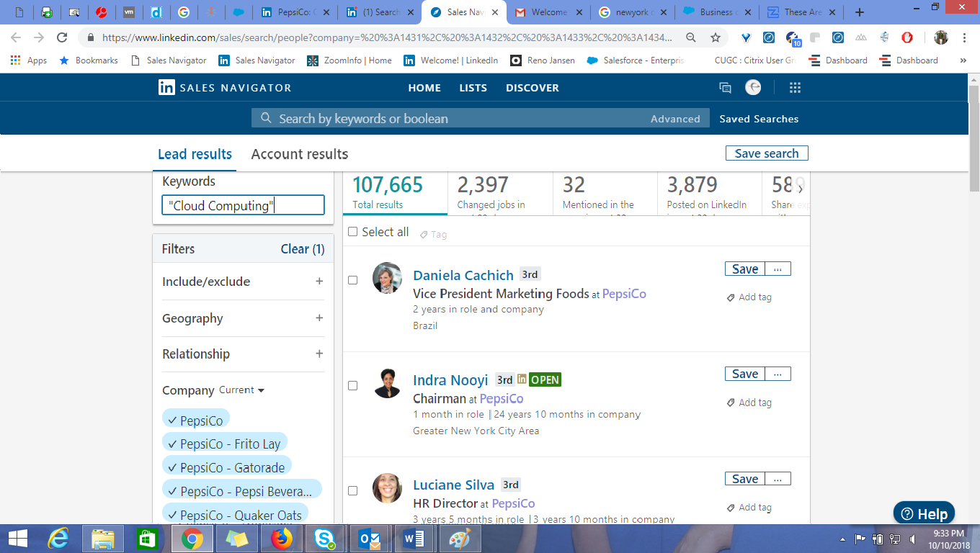The width and height of the screenshot is (980, 553).
Task: Select the checkbox for Indra Nooyi
Action: click(353, 385)
